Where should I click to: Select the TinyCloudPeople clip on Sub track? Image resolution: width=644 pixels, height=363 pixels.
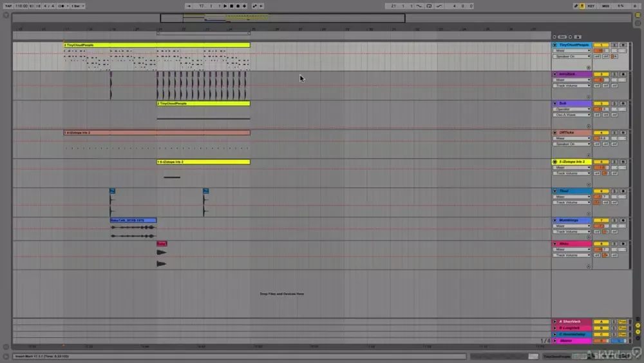point(204,103)
